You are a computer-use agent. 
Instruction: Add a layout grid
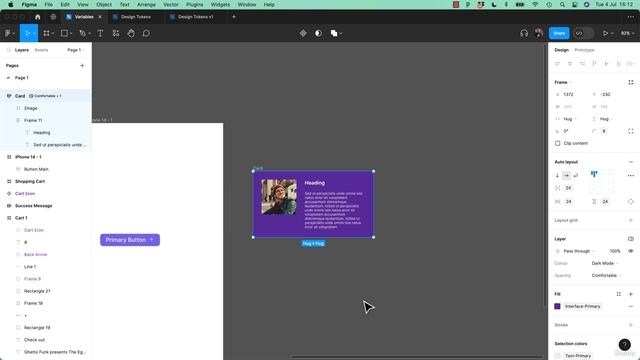click(x=631, y=220)
